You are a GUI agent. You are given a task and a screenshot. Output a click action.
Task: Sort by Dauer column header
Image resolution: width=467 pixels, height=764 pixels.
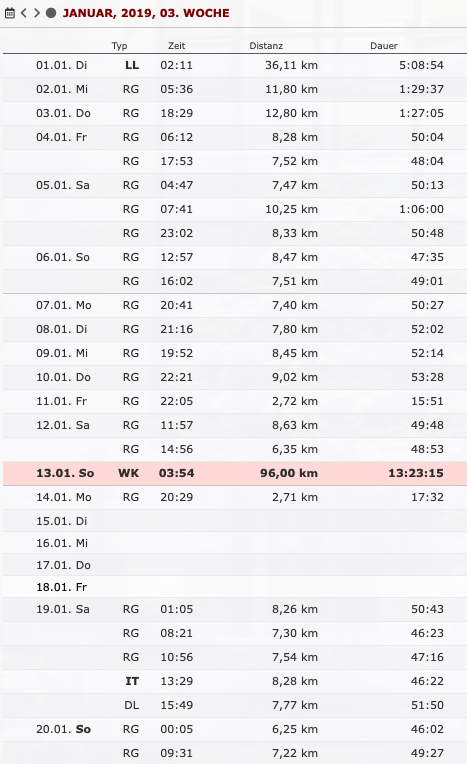click(x=384, y=46)
